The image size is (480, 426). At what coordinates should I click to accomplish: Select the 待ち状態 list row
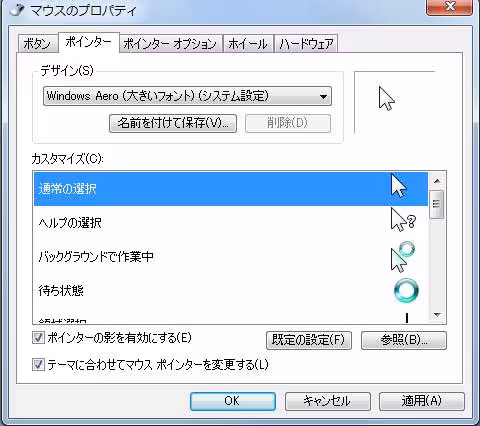pyautogui.click(x=231, y=290)
